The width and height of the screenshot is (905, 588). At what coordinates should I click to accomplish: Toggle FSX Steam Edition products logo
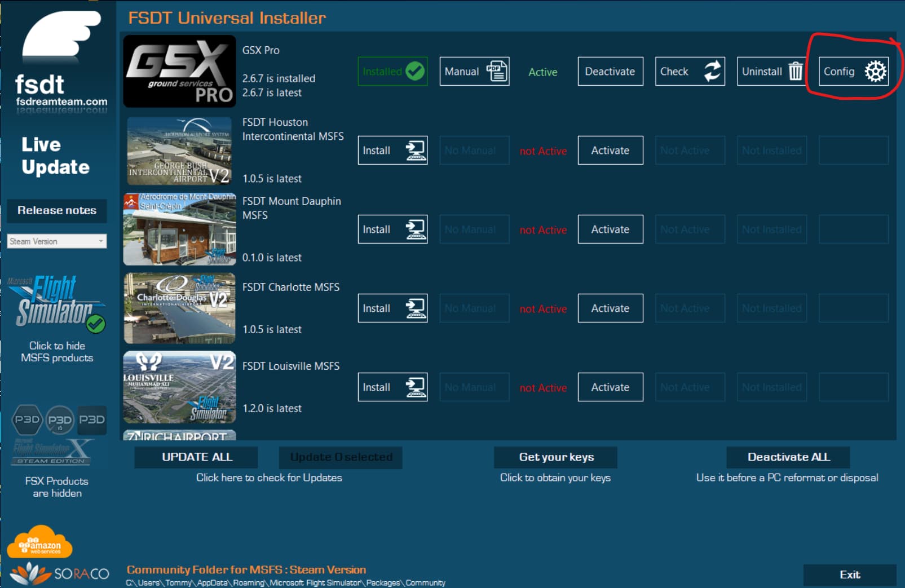pyautogui.click(x=51, y=452)
